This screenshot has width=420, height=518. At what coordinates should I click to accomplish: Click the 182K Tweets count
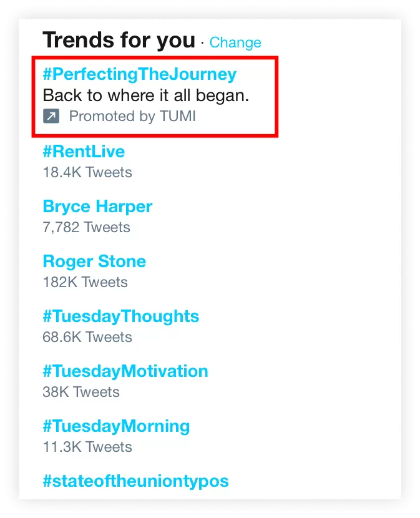pyautogui.click(x=85, y=282)
